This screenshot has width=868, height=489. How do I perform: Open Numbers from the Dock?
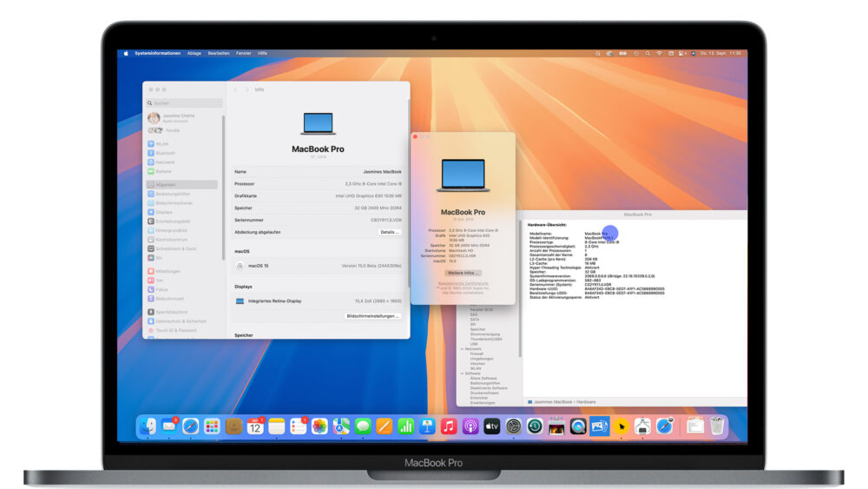[x=405, y=426]
